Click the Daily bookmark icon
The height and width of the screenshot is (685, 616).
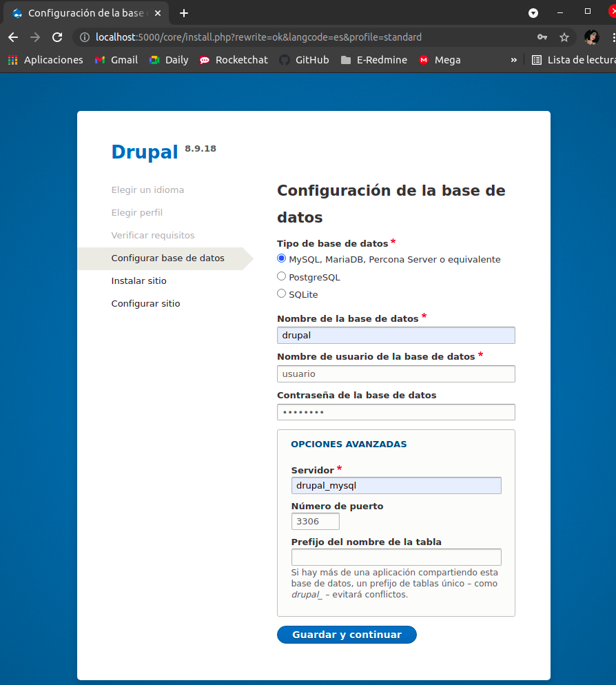[x=154, y=60]
